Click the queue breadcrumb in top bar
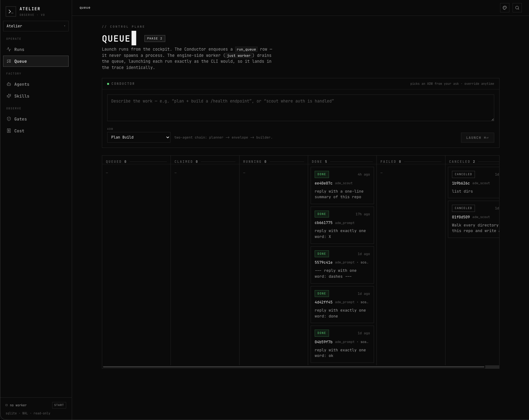The image size is (529, 420). click(x=85, y=8)
